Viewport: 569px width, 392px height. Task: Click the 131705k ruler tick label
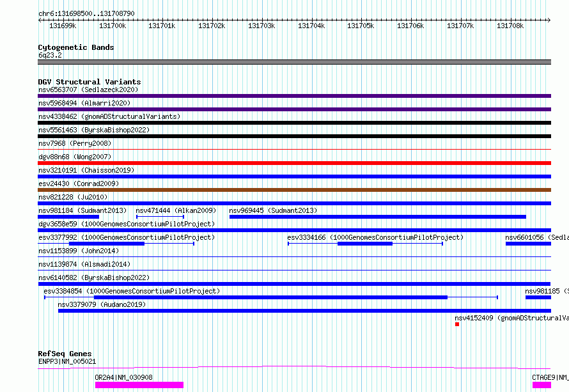[361, 26]
